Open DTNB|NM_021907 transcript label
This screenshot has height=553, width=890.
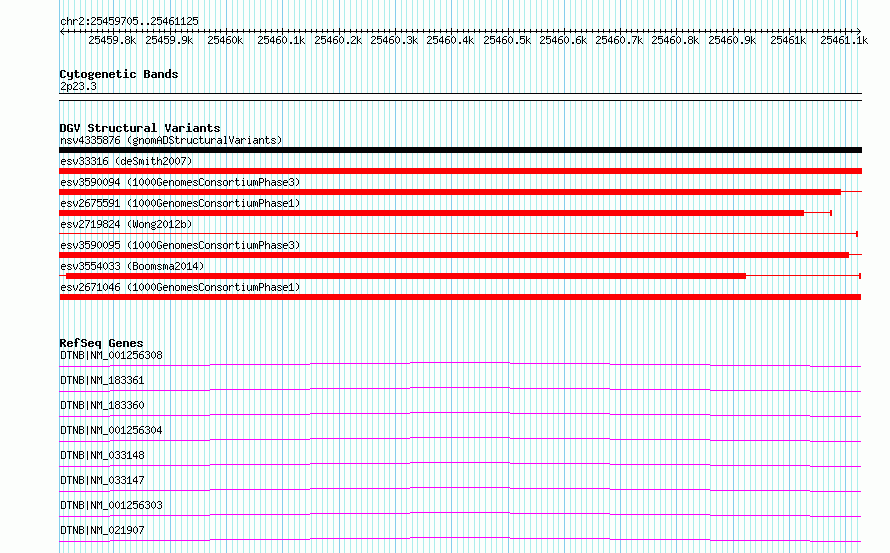[102, 530]
